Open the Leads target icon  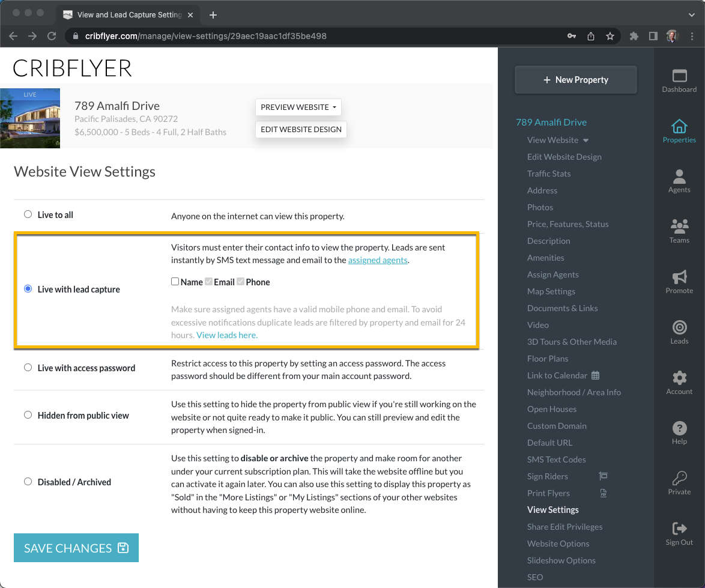point(679,327)
